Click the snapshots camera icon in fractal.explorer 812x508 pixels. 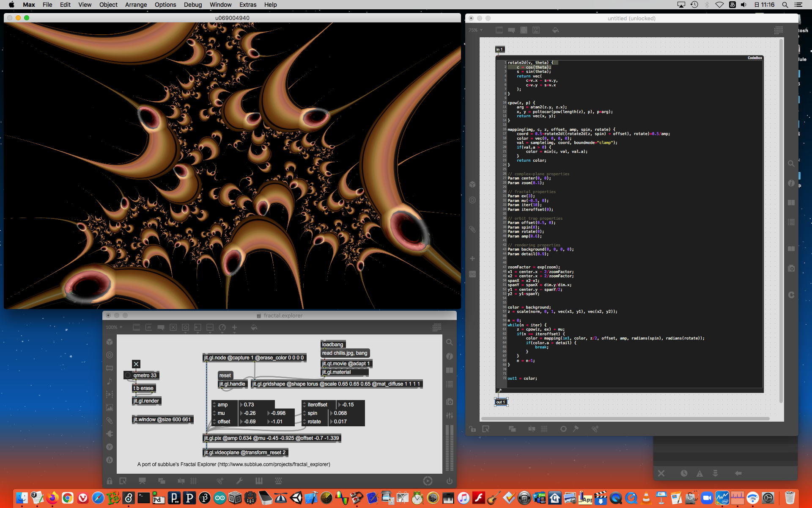pyautogui.click(x=449, y=401)
